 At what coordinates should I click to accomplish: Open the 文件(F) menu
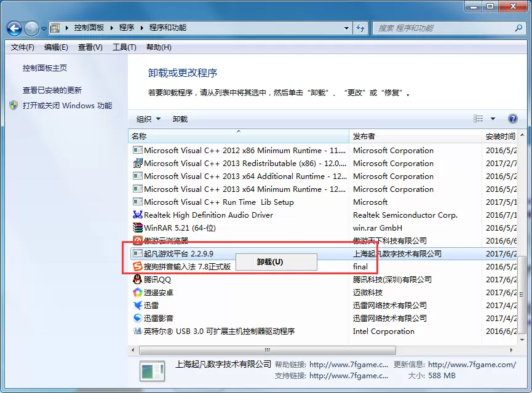(x=22, y=47)
